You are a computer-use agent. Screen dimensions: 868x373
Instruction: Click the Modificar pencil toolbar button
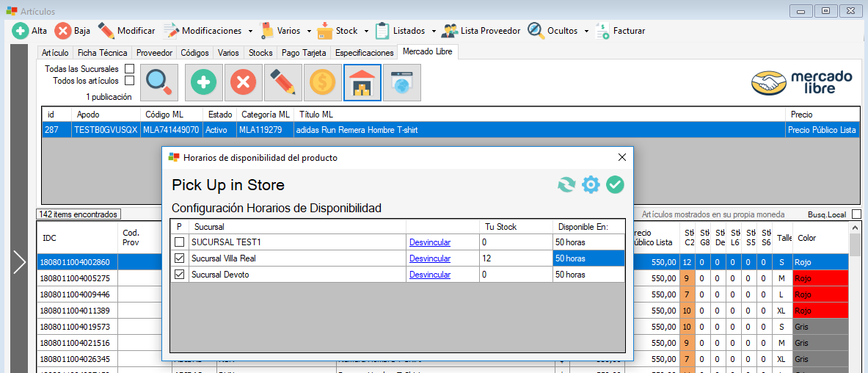point(127,31)
